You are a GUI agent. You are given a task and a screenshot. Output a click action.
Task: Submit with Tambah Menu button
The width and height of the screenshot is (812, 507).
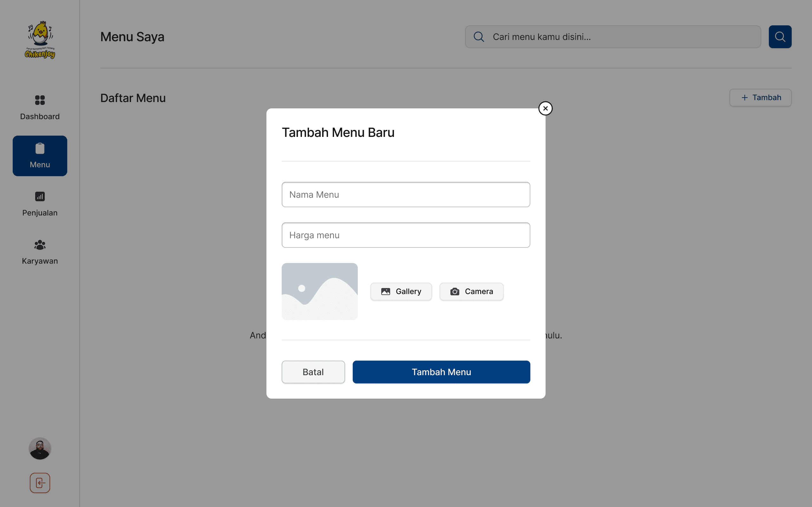coord(441,372)
